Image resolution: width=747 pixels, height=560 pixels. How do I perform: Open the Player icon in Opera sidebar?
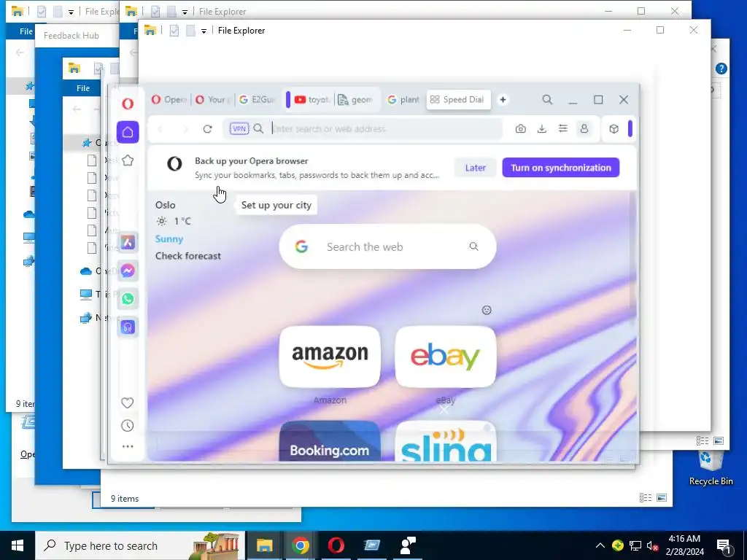click(128, 327)
